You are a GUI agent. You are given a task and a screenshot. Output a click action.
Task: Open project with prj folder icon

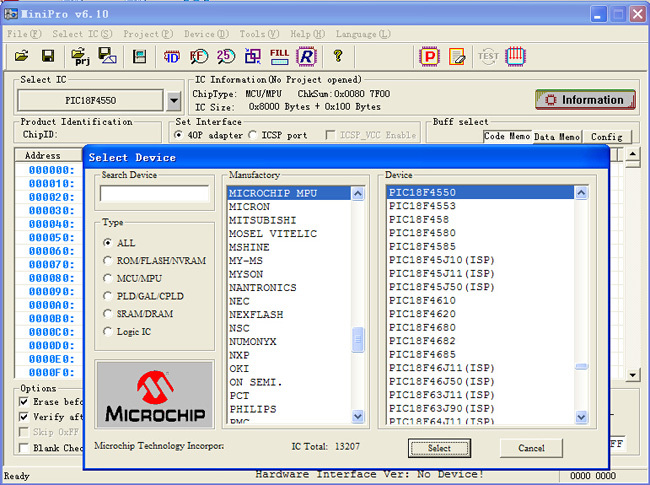point(80,56)
